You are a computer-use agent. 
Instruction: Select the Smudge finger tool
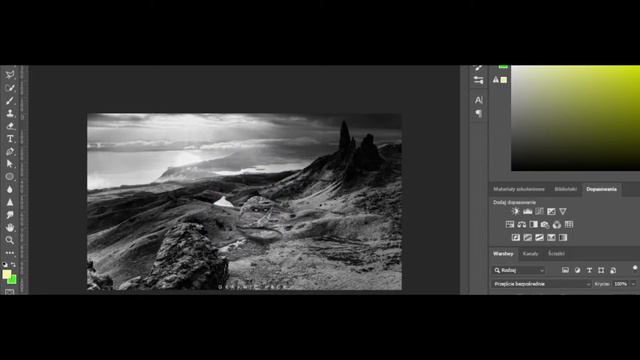pos(10,215)
